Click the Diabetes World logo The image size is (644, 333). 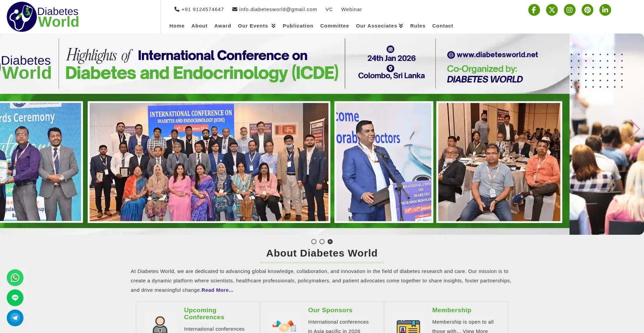43,17
